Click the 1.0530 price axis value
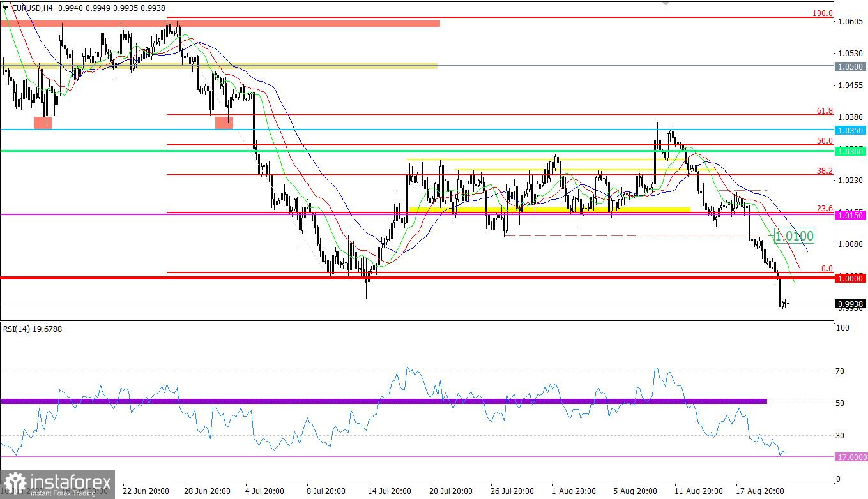Viewport: 868px width, 499px height. pyautogui.click(x=851, y=53)
